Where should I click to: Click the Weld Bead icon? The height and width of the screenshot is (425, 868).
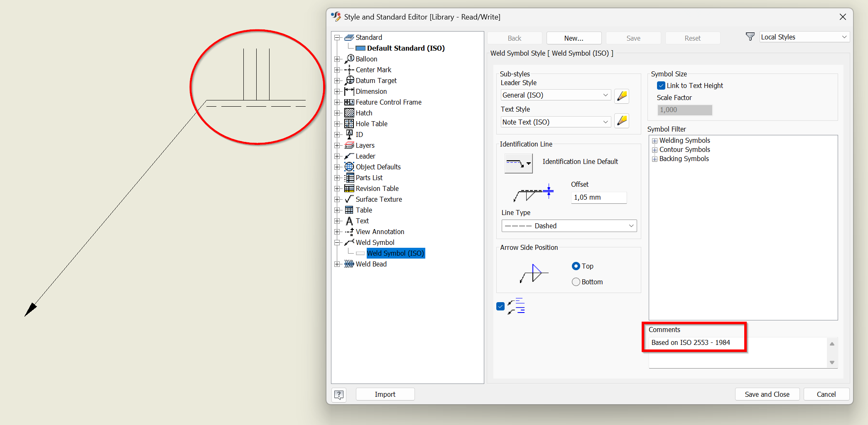coord(349,264)
